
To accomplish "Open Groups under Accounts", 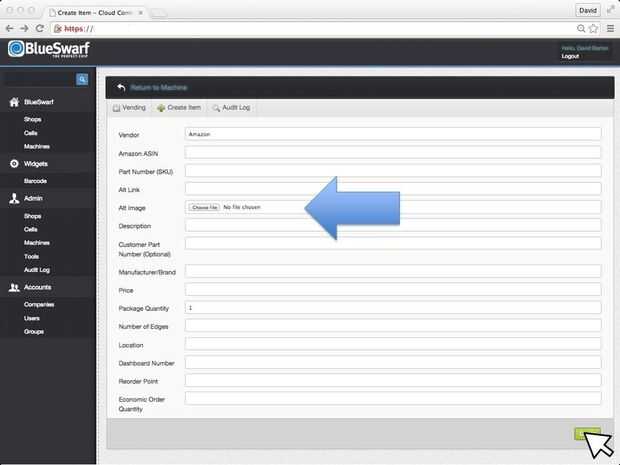I will click(34, 331).
